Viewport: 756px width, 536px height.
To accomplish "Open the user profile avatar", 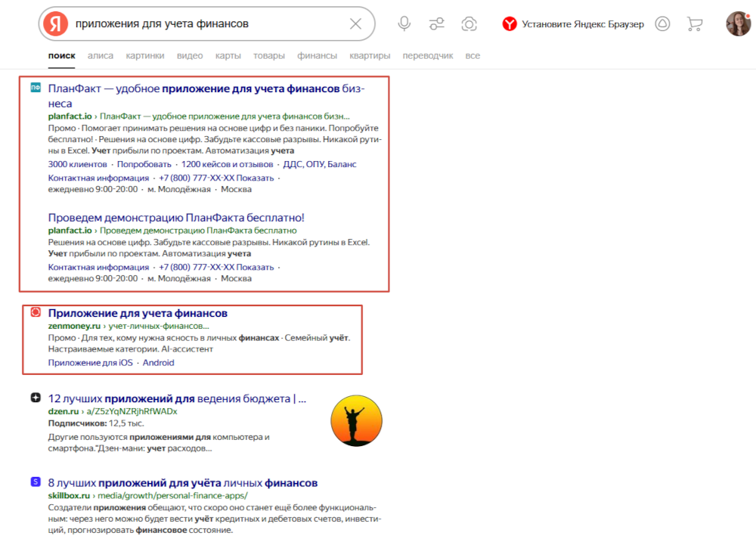I will click(738, 23).
